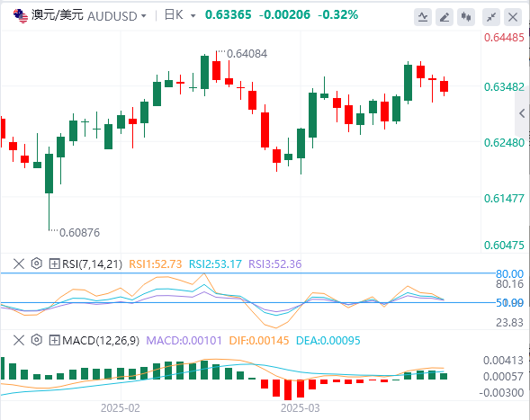Click the 2025-02 date axis label
This screenshot has width=530, height=420.
(121, 408)
